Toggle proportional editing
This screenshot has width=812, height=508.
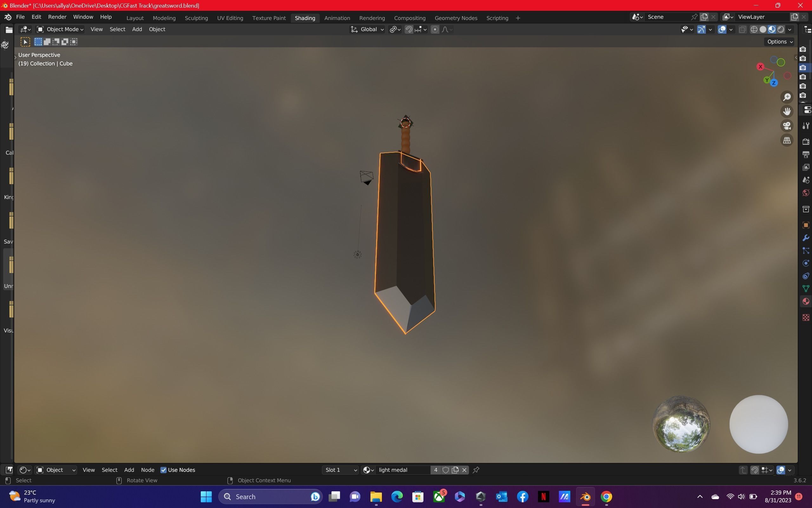click(435, 30)
